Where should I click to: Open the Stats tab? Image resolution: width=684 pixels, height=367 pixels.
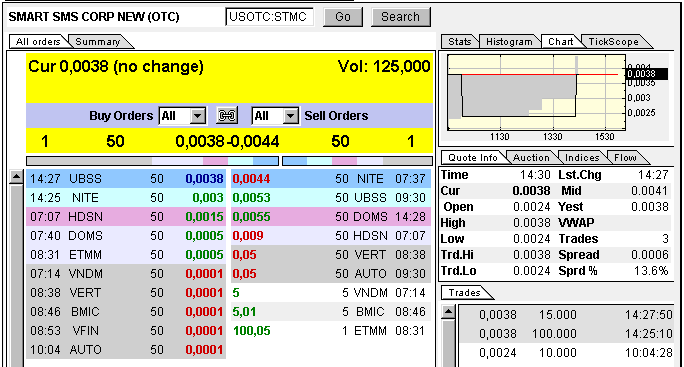460,41
